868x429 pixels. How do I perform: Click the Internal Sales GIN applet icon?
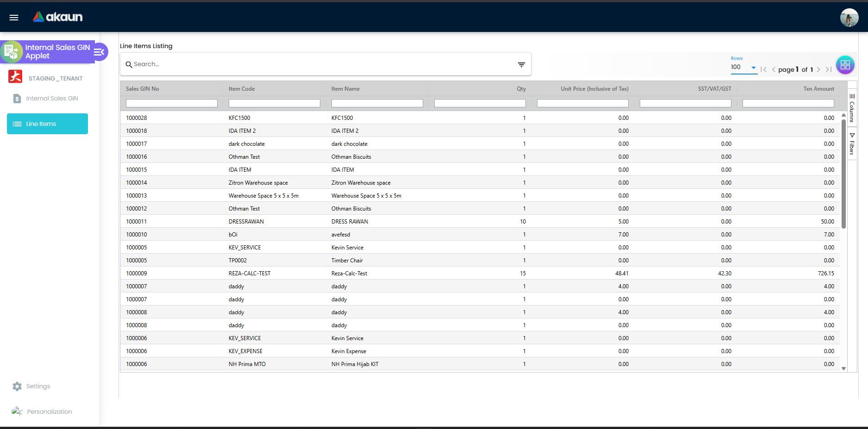pyautogui.click(x=11, y=51)
